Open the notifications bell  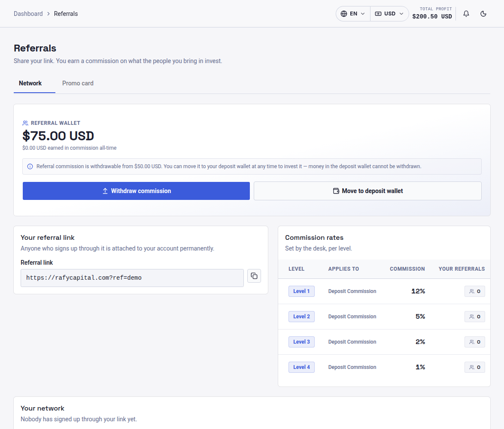click(466, 13)
